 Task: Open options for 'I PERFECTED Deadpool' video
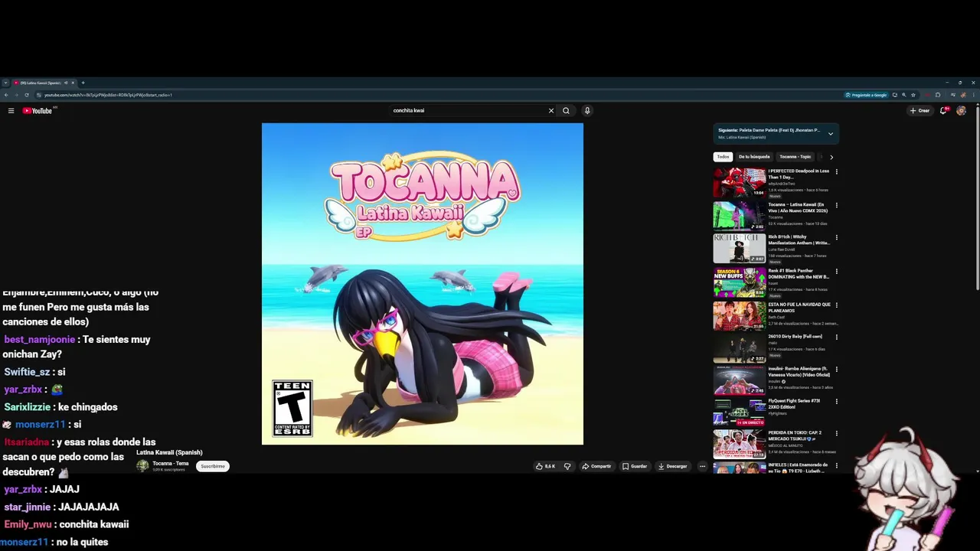tap(836, 172)
